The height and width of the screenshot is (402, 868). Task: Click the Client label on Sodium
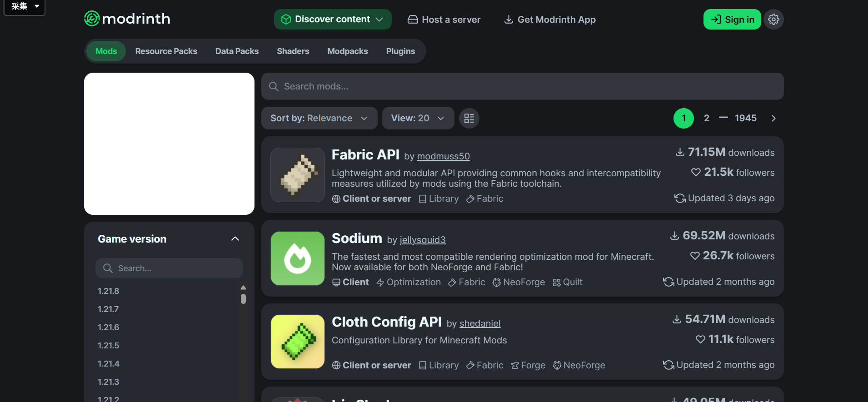click(350, 282)
